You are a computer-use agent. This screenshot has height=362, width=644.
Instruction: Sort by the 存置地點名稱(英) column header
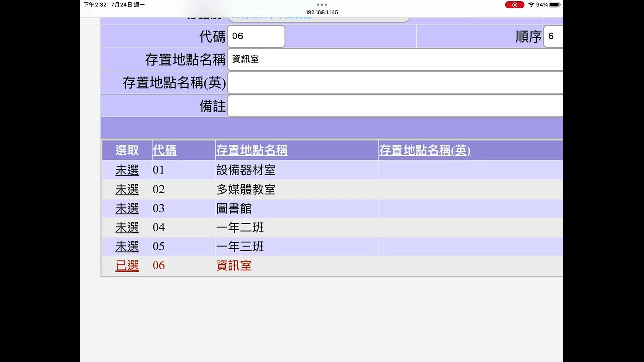tap(425, 150)
